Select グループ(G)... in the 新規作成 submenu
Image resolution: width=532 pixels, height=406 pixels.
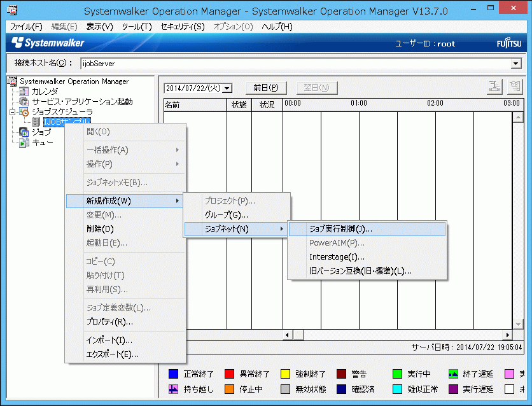(x=226, y=215)
